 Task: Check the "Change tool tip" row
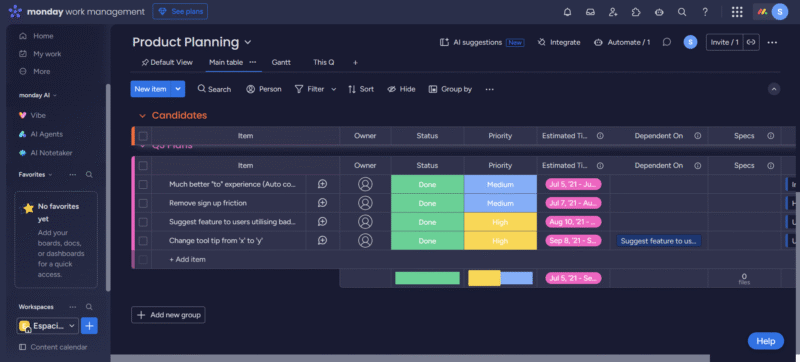coord(143,241)
